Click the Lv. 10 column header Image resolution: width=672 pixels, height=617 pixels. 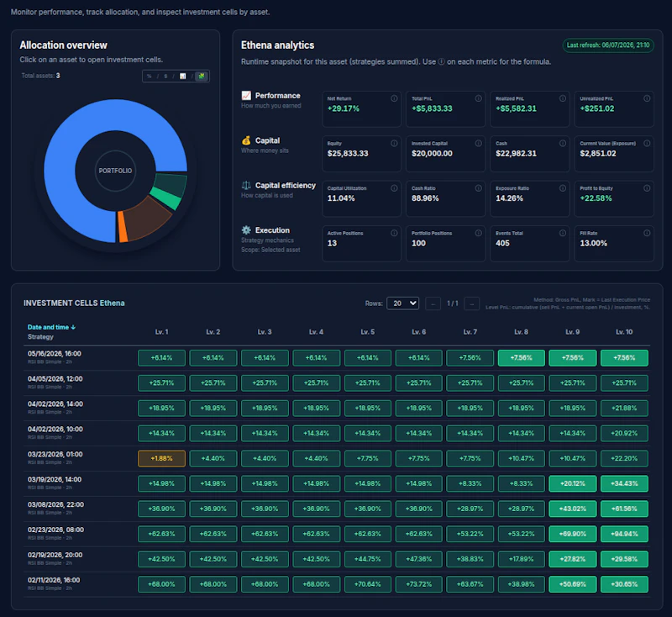tap(624, 332)
